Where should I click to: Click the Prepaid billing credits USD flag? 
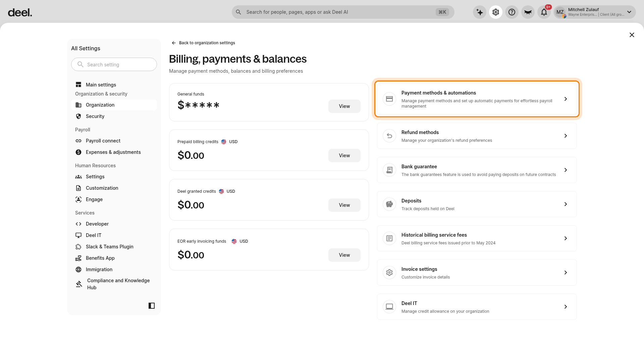click(x=224, y=142)
